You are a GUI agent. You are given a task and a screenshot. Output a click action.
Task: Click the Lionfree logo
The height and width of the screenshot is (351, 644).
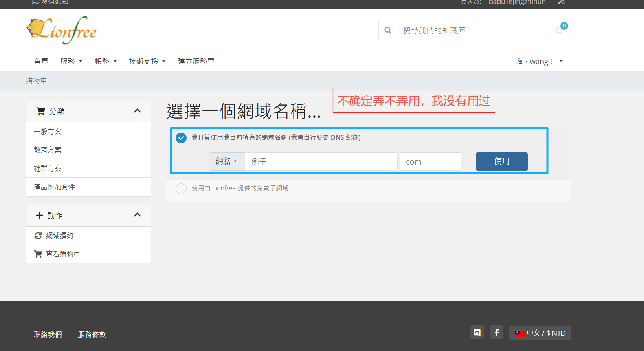pyautogui.click(x=62, y=30)
